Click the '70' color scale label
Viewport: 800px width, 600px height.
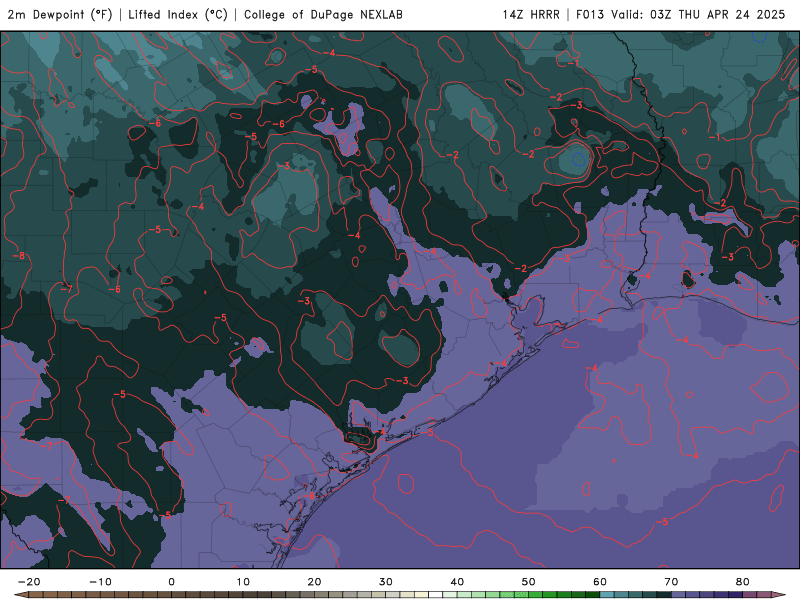point(671,582)
